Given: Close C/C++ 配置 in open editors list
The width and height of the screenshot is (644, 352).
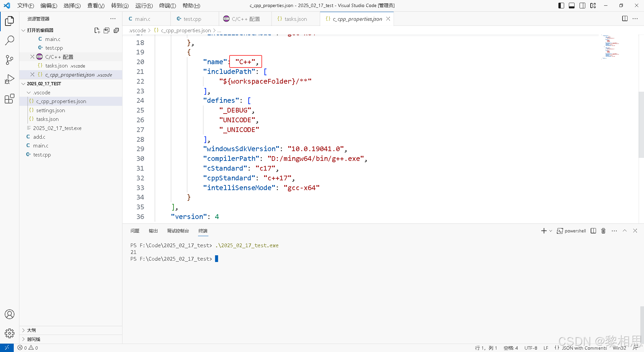Looking at the screenshot, I should tap(32, 57).
